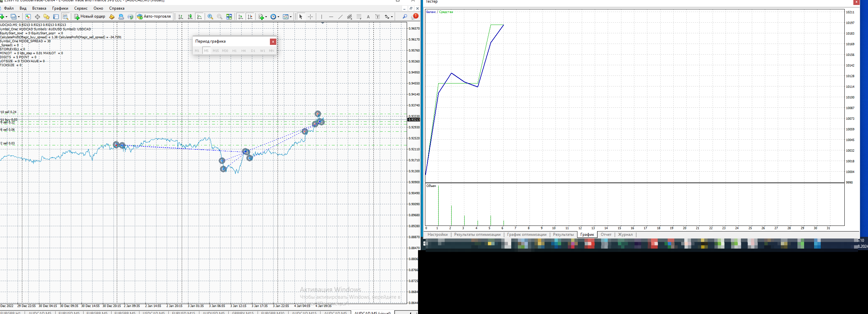
Task: Zoom out the chart with the minus magnifier
Action: click(220, 17)
